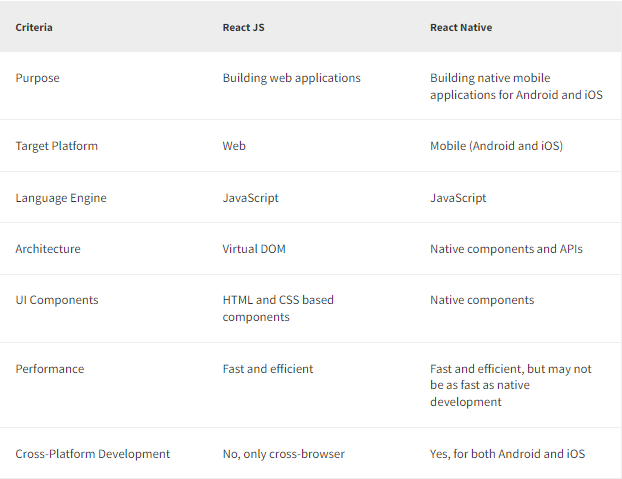Click JavaScript in the React JS column
Image resolution: width=622 pixels, height=479 pixels.
click(x=250, y=198)
